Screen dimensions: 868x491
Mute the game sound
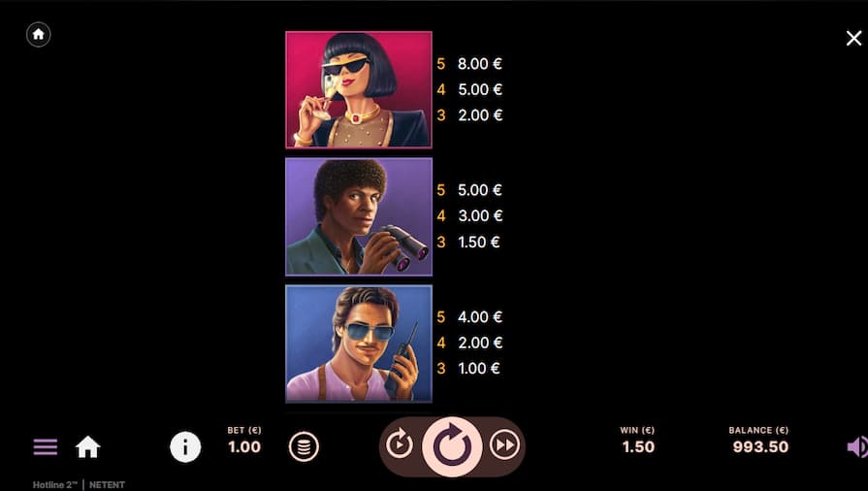pos(857,446)
